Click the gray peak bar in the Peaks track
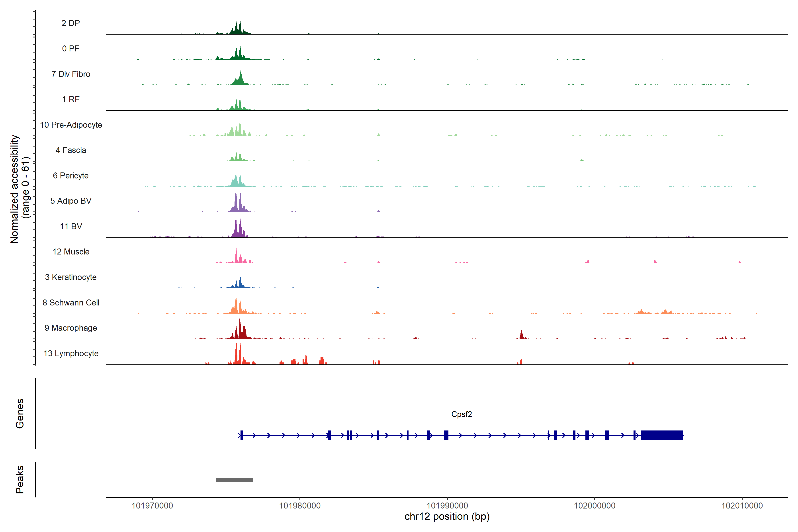 234,480
